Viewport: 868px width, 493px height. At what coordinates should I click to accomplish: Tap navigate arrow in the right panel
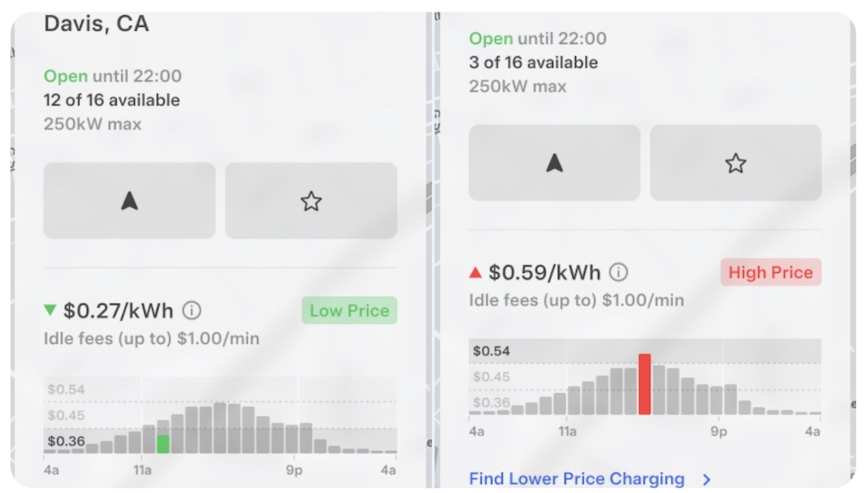click(x=554, y=163)
